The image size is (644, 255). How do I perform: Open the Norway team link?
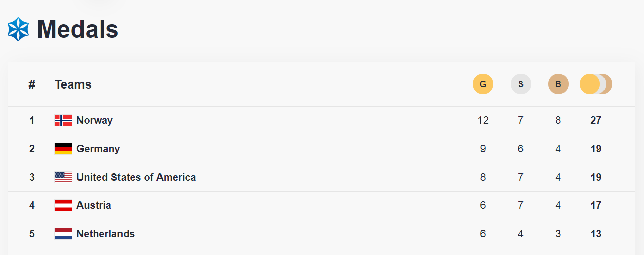click(x=95, y=120)
